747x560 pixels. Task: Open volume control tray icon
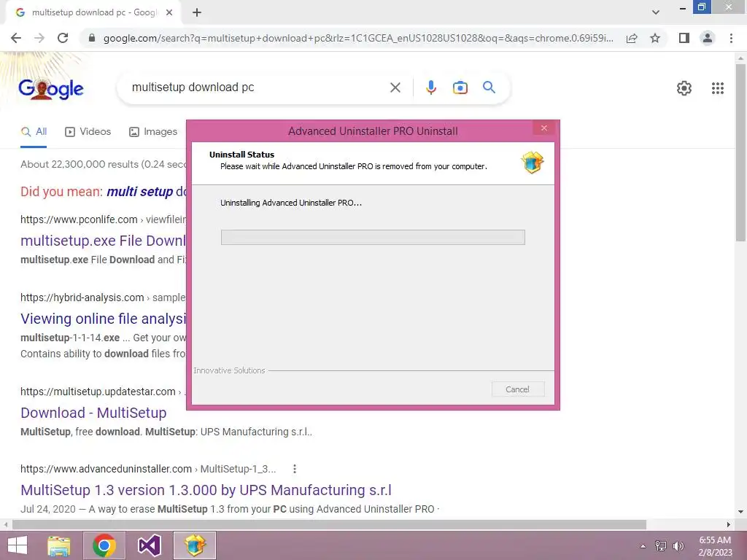point(678,546)
